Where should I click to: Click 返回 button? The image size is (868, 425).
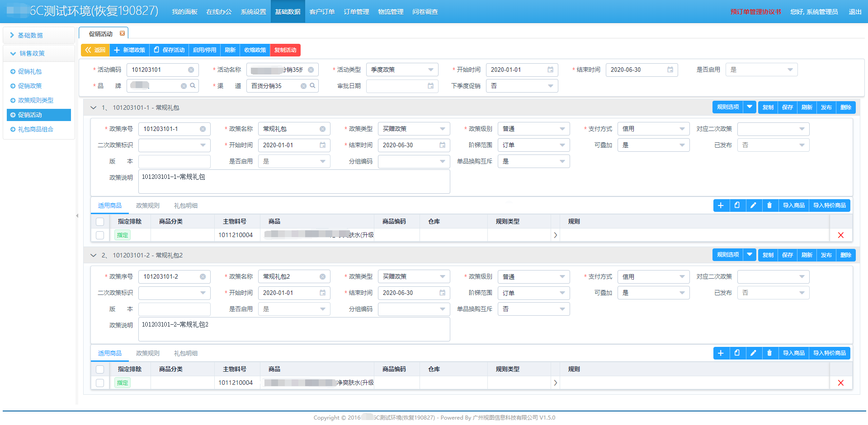coord(95,50)
